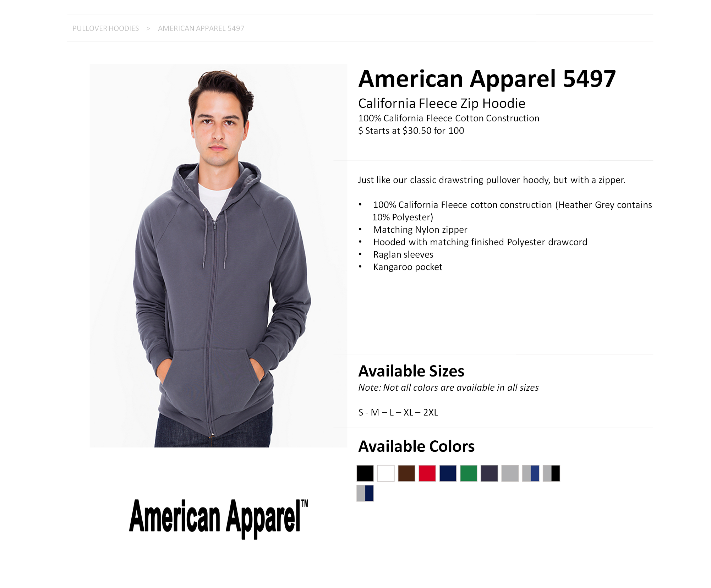Select the navy blue color swatch
Screen dimensions: 711x588
tap(448, 473)
